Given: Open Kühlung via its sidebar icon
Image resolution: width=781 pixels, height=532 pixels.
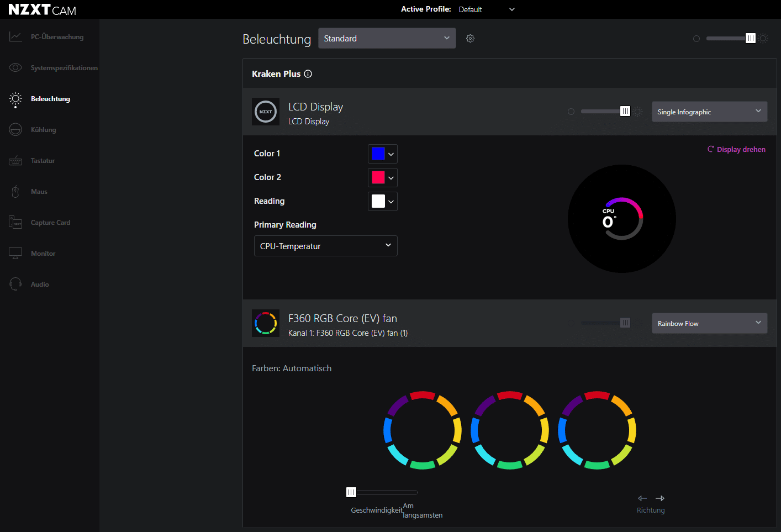Looking at the screenshot, I should pyautogui.click(x=15, y=130).
